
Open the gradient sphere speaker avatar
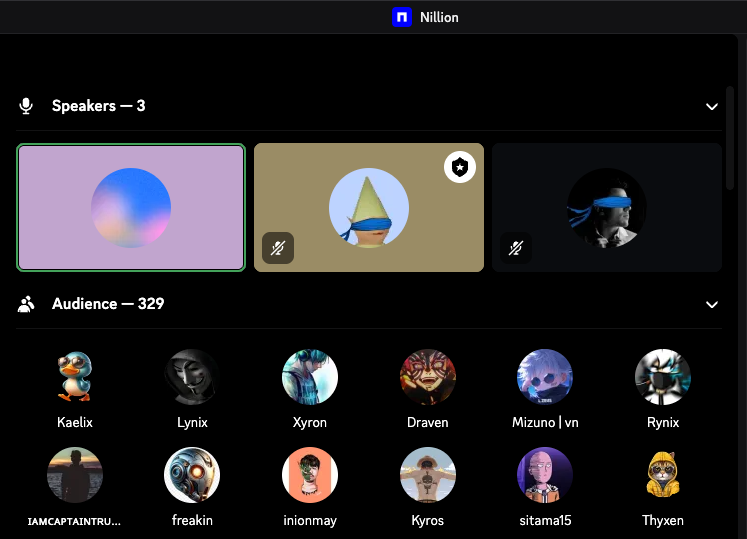pyautogui.click(x=131, y=207)
